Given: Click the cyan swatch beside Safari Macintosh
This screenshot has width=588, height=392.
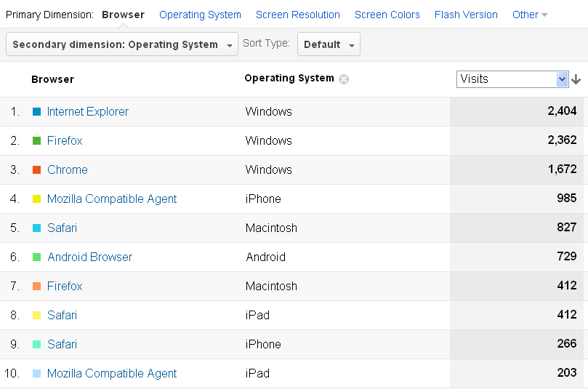Looking at the screenshot, I should [x=37, y=228].
